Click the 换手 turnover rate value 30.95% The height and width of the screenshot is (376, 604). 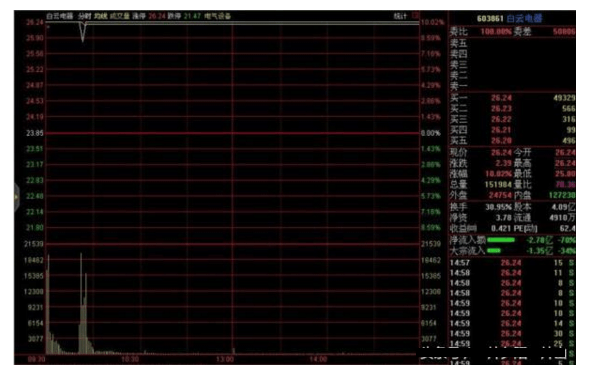tap(498, 207)
